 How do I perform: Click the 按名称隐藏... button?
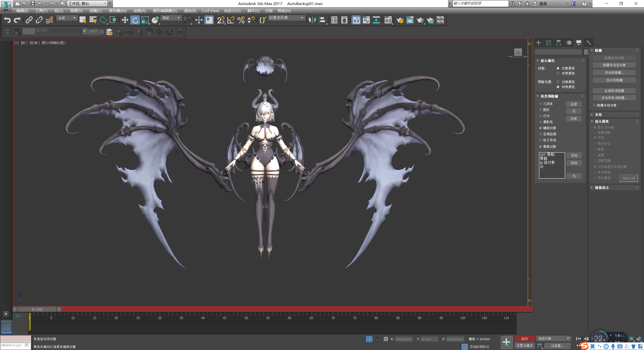614,73
